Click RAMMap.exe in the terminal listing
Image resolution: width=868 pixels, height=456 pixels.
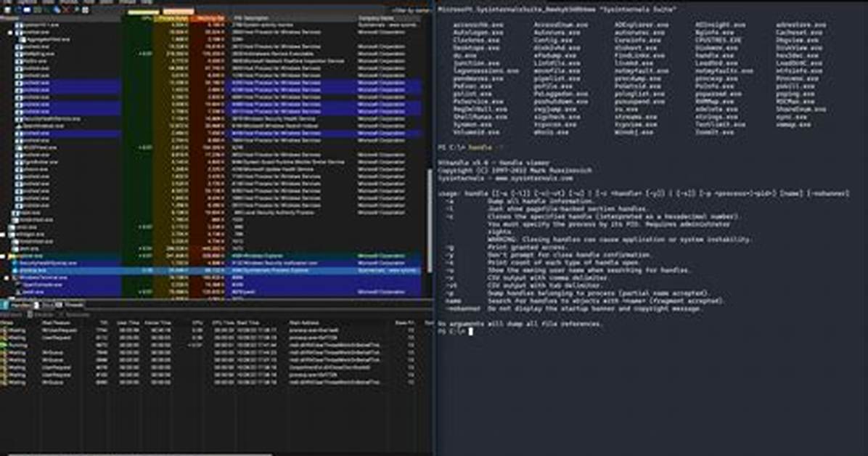tap(715, 102)
